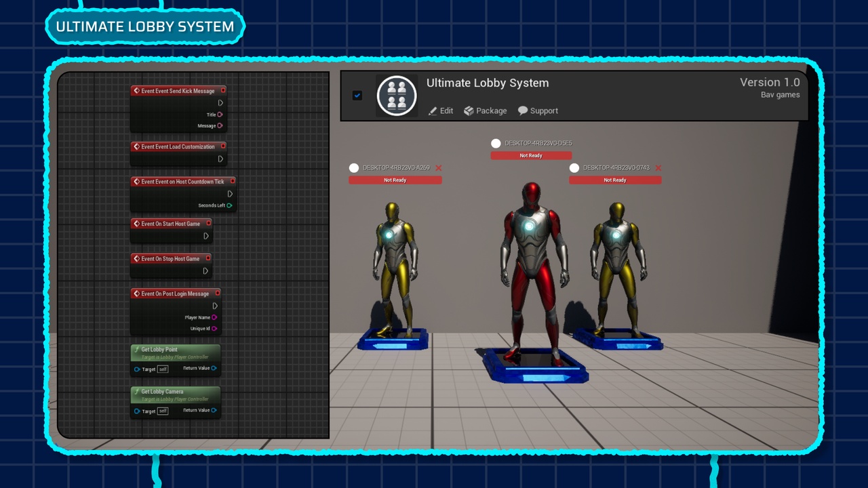Click the ULTIMATE LOBBY SYSTEM title banner

click(145, 26)
